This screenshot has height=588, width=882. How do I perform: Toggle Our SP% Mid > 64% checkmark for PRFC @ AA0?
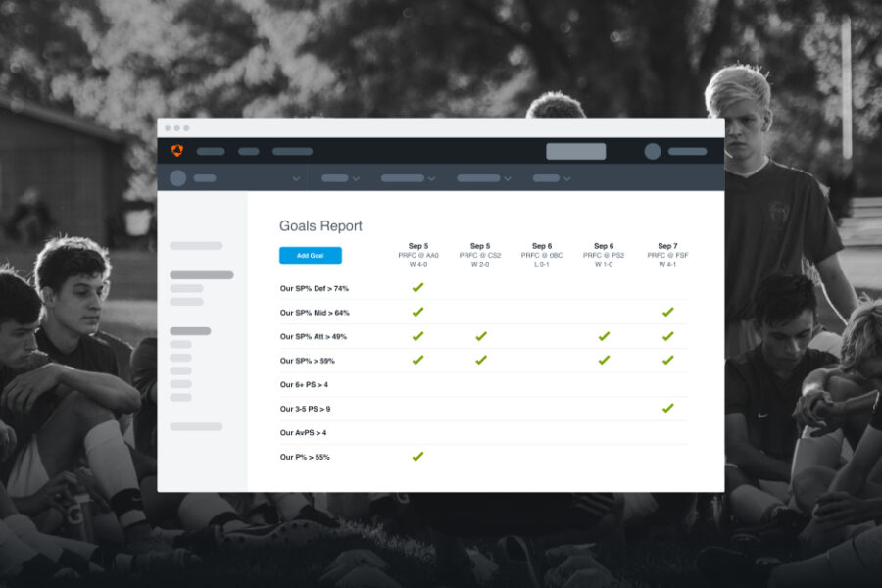pos(417,312)
